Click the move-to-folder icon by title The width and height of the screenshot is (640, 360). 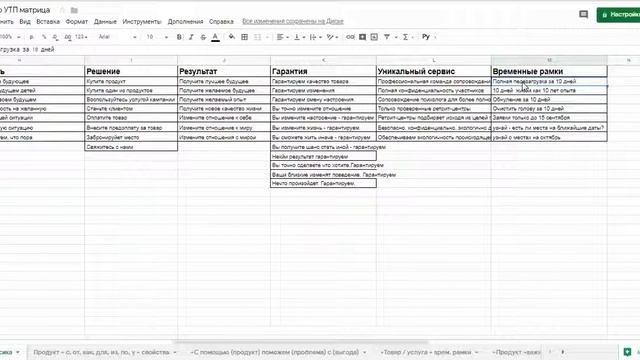click(x=74, y=10)
